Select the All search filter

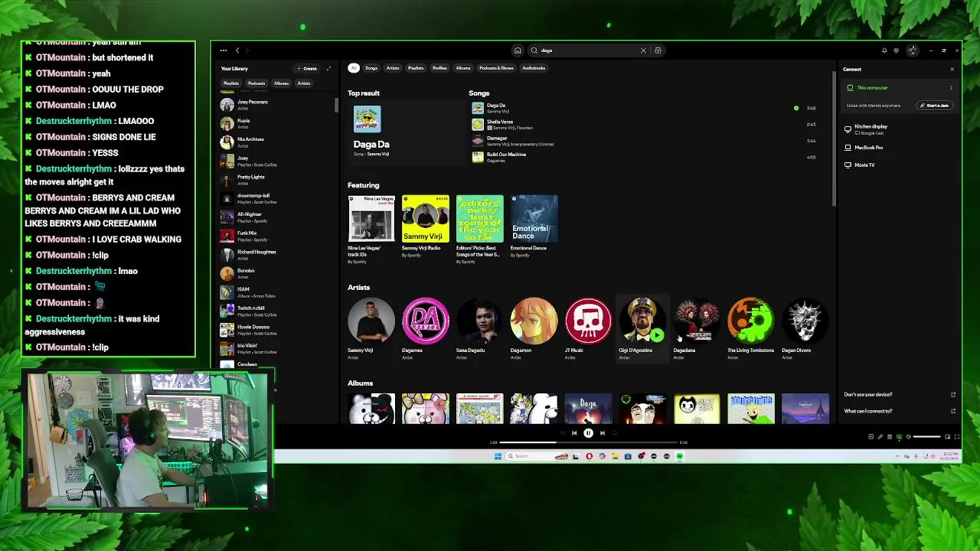tap(354, 68)
